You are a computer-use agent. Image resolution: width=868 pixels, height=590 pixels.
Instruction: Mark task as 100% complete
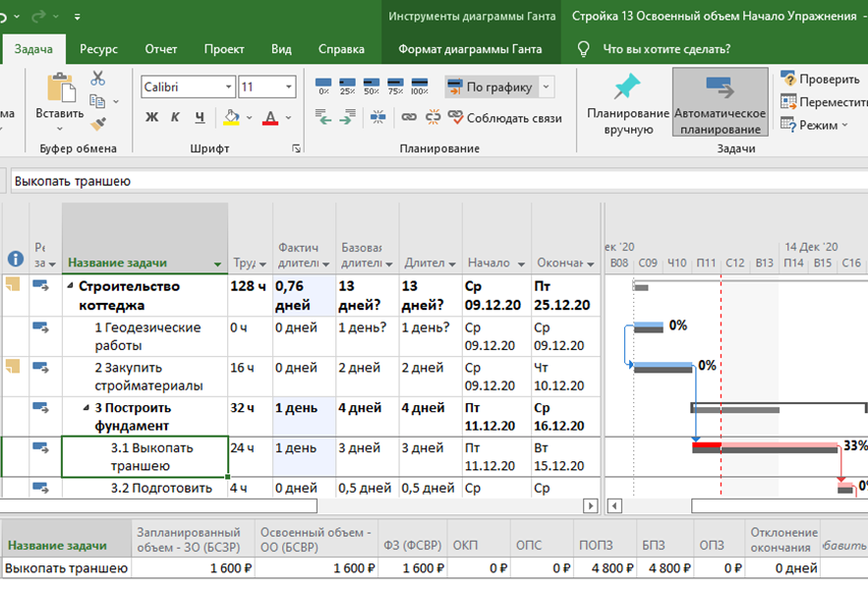419,88
